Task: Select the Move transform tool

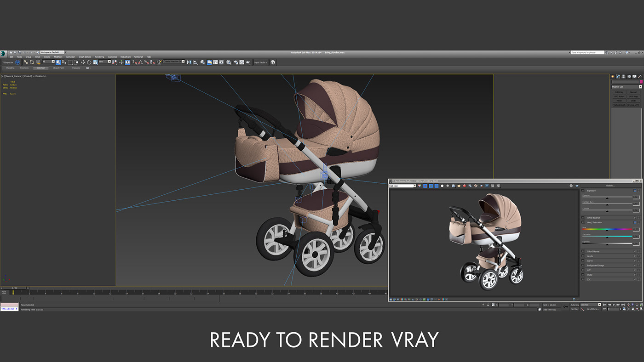Action: tap(83, 62)
